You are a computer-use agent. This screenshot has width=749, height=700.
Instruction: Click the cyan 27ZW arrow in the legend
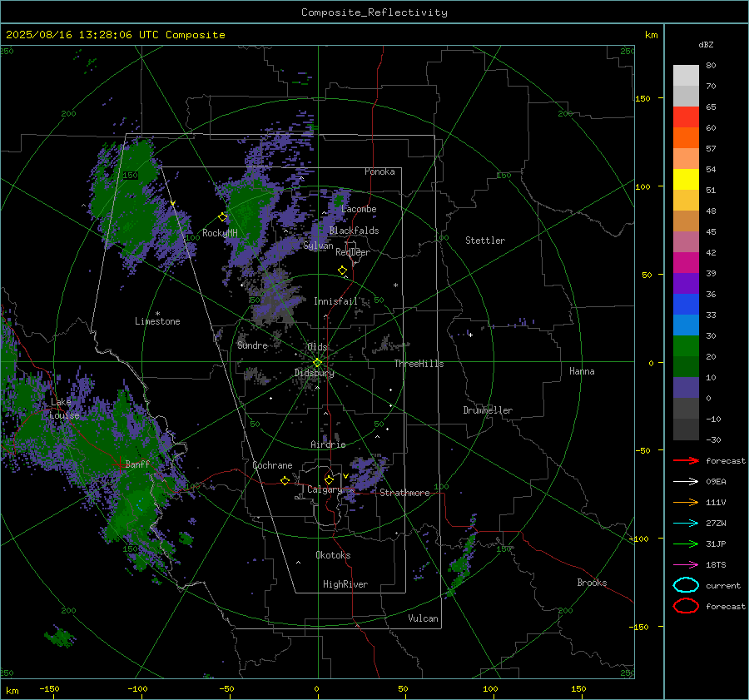click(686, 524)
